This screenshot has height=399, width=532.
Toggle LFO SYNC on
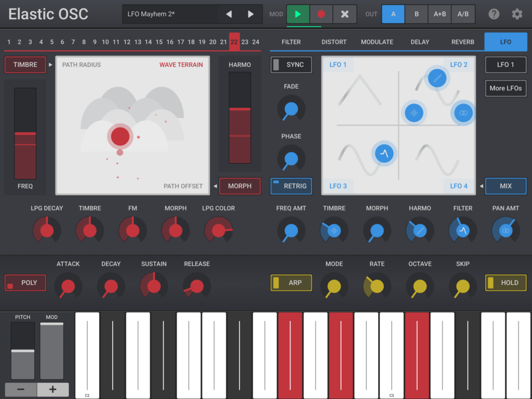pyautogui.click(x=291, y=65)
